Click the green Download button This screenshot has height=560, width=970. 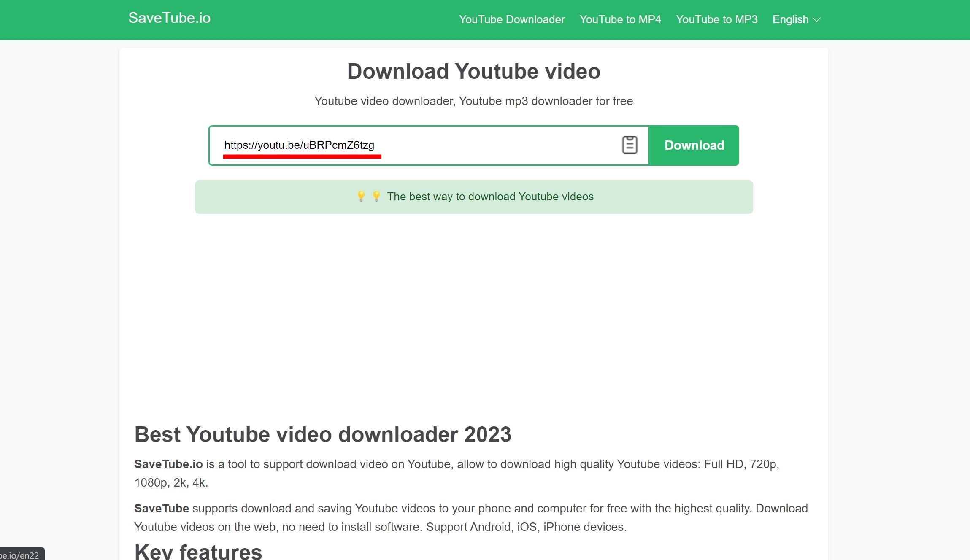(693, 145)
